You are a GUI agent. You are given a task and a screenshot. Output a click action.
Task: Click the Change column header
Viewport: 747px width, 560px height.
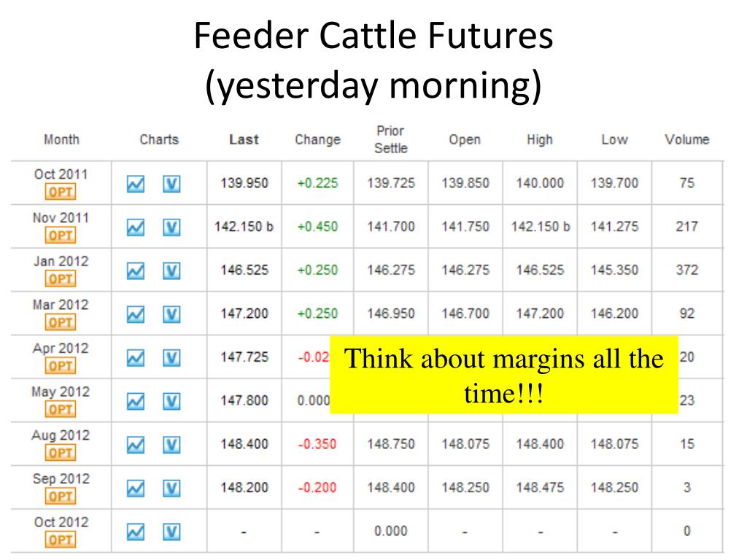coord(318,139)
